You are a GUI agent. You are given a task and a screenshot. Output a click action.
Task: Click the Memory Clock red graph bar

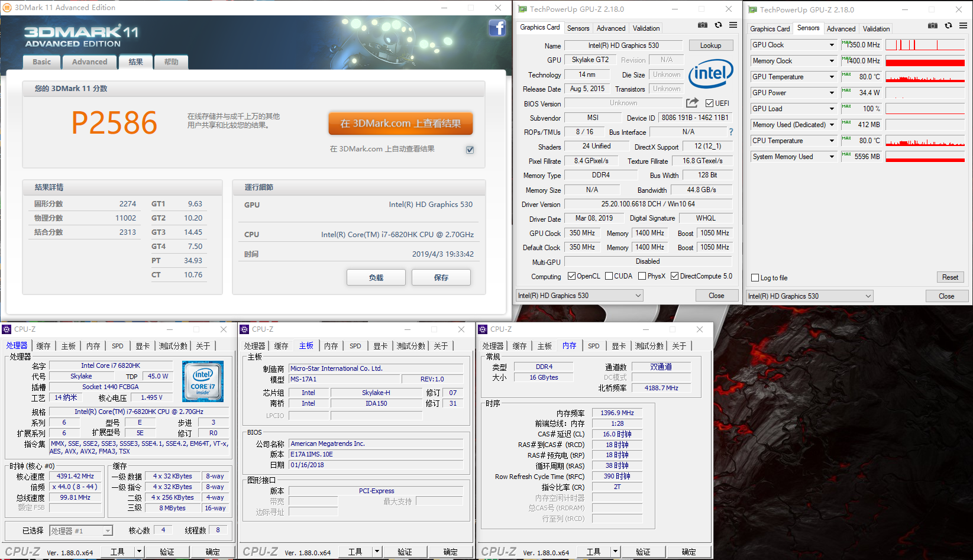click(x=925, y=61)
